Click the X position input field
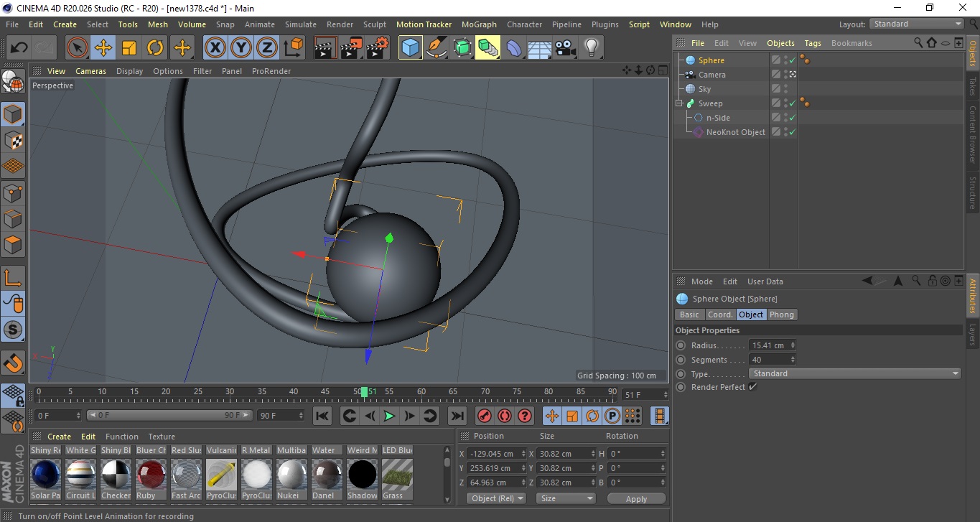This screenshot has width=980, height=522. click(x=495, y=454)
